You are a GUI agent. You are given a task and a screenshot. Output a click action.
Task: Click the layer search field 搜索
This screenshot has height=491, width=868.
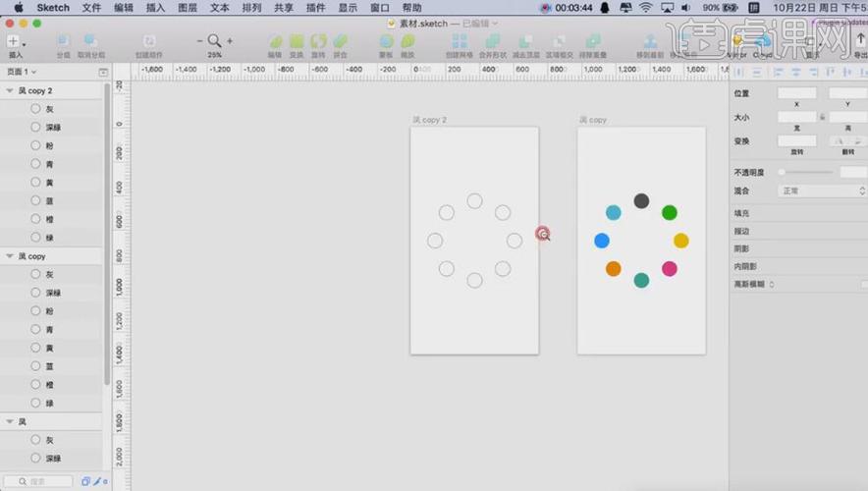click(x=39, y=481)
